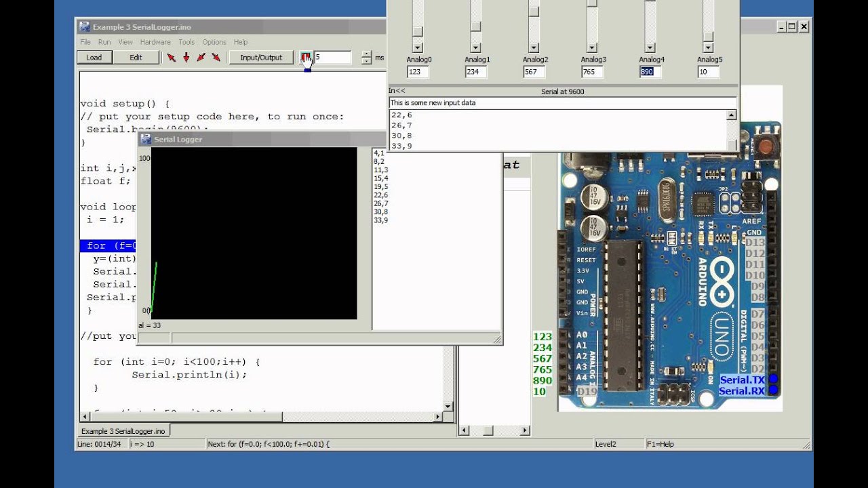Viewport: 868px width, 488px height.
Task: Click the Analog2 value field showing 567
Action: coord(534,72)
